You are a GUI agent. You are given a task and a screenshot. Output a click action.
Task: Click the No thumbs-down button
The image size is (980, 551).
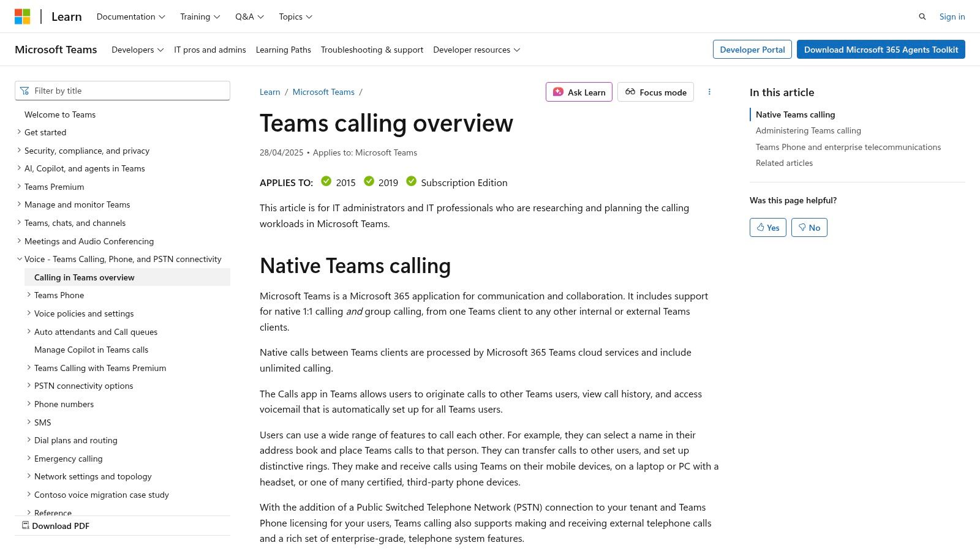coord(809,228)
